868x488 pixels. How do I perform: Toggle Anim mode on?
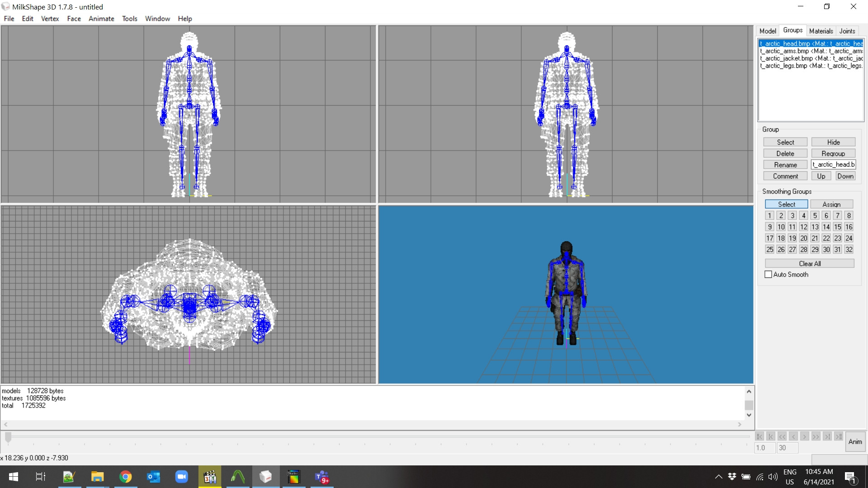tap(856, 441)
